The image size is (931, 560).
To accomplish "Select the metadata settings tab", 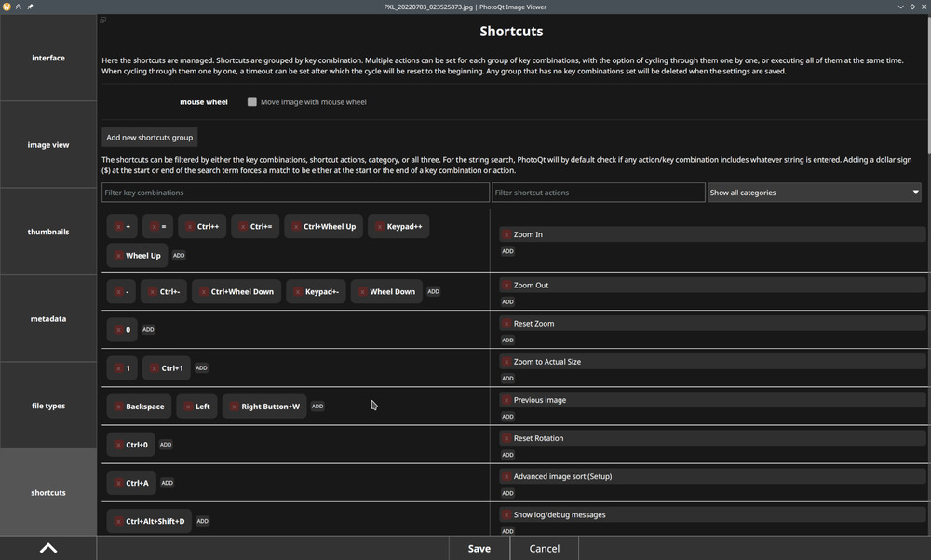I will click(x=48, y=318).
